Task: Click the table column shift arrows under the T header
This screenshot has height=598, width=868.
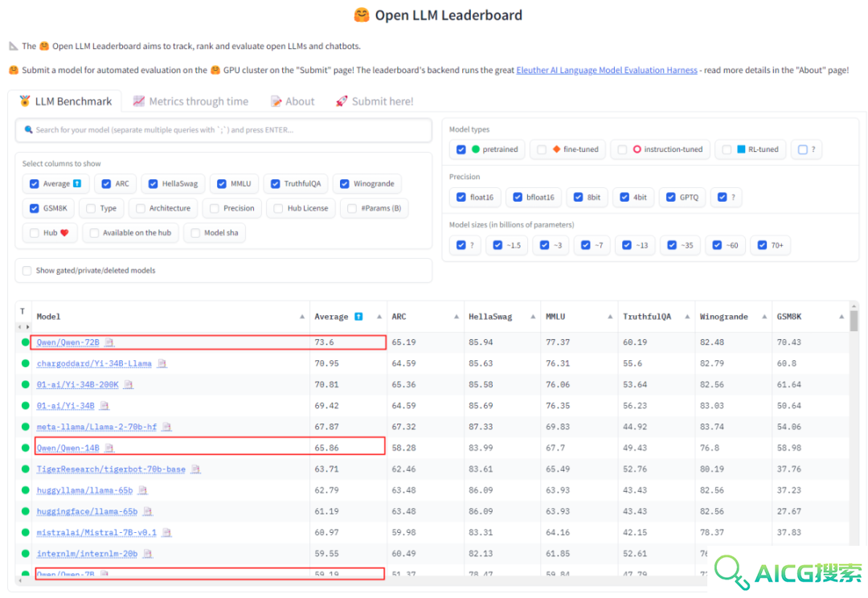Action: 23,327
